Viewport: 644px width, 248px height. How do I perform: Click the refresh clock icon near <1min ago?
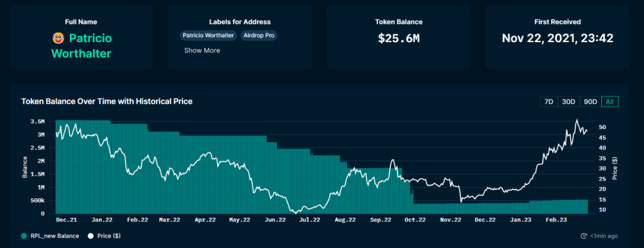pos(584,236)
